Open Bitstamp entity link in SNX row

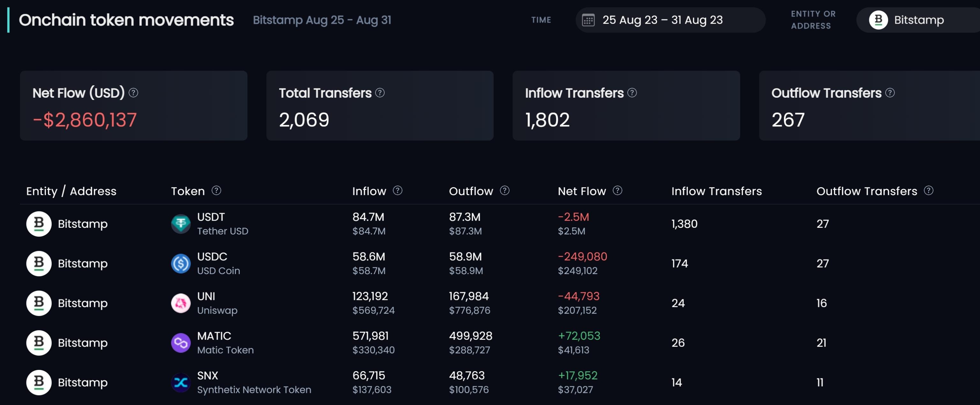83,383
